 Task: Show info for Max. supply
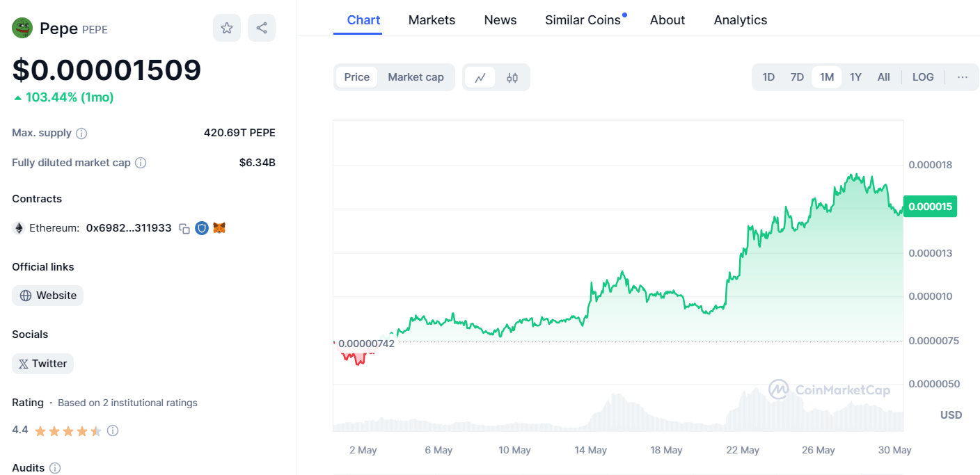tap(81, 133)
